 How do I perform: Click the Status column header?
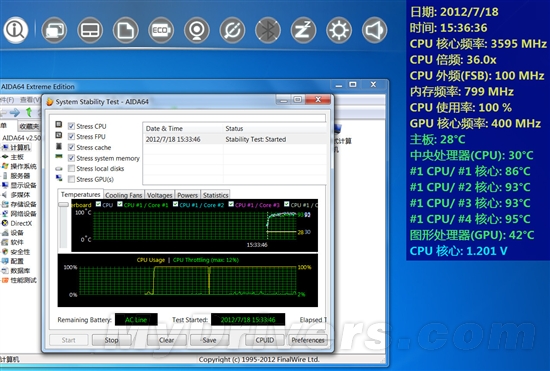click(x=275, y=128)
